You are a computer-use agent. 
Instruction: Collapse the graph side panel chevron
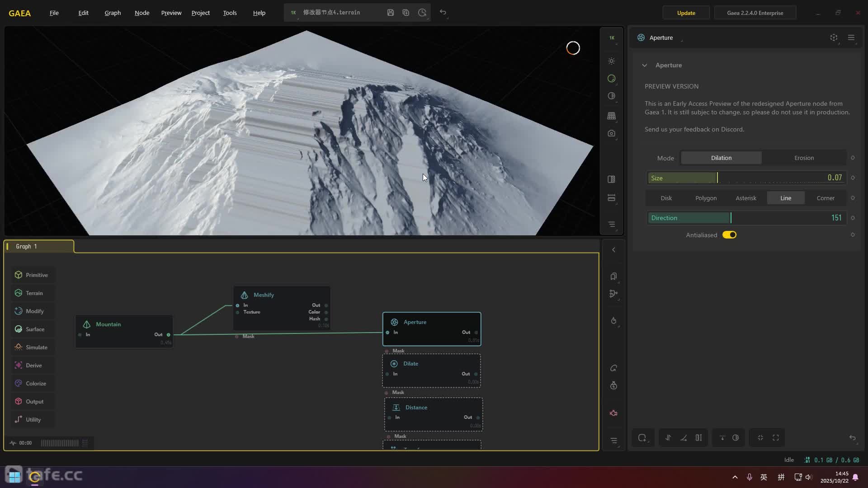[x=613, y=250]
